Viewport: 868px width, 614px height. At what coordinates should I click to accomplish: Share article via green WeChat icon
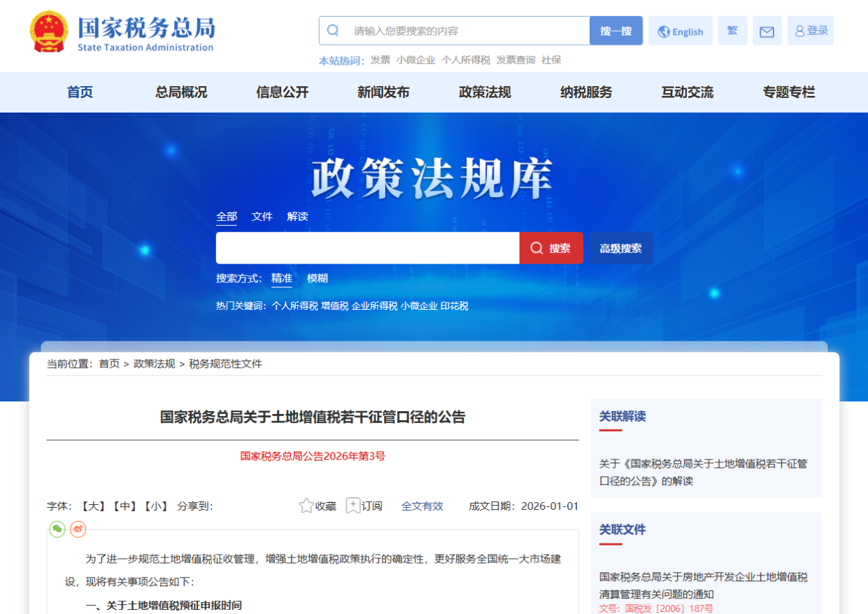57,529
